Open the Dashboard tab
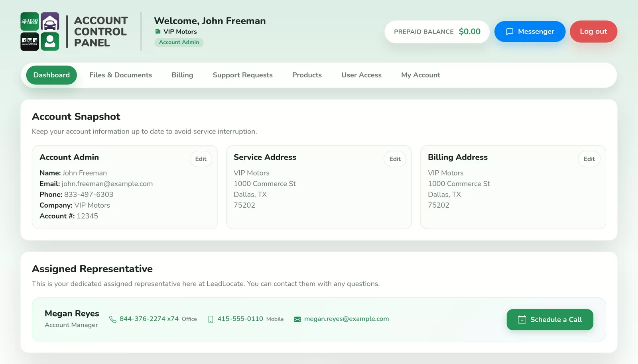 [x=51, y=75]
